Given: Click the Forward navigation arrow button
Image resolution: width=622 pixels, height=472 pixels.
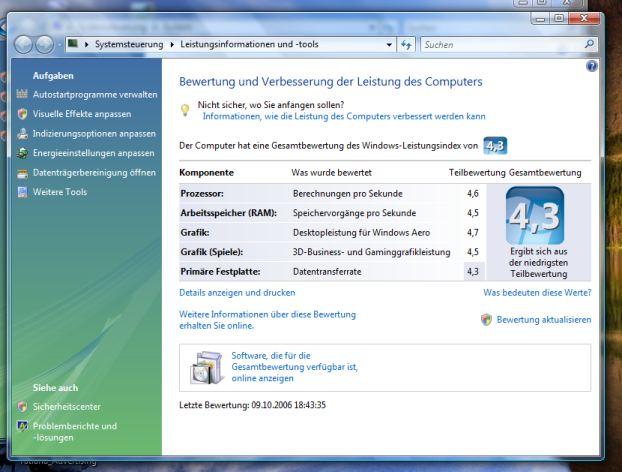Looking at the screenshot, I should tap(44, 44).
